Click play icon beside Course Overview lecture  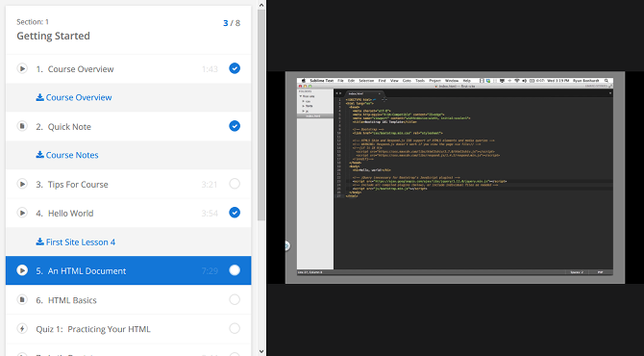pos(22,68)
